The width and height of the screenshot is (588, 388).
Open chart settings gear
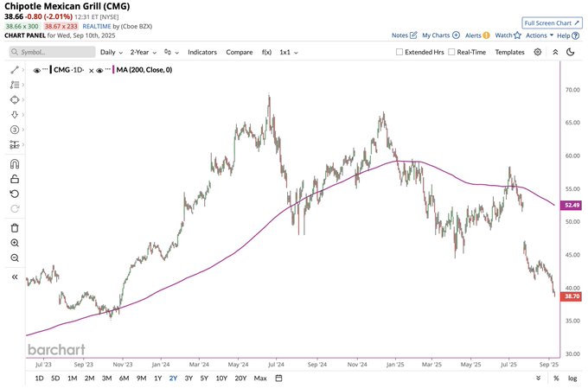537,52
